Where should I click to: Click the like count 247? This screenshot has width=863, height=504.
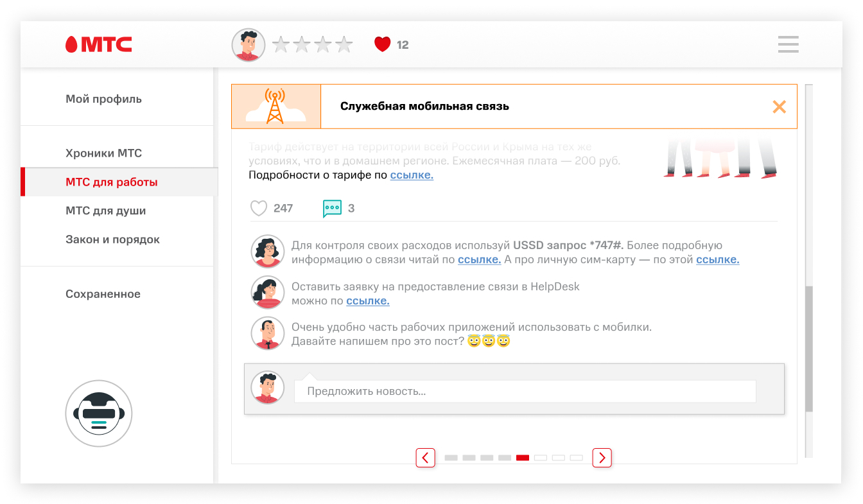(283, 208)
